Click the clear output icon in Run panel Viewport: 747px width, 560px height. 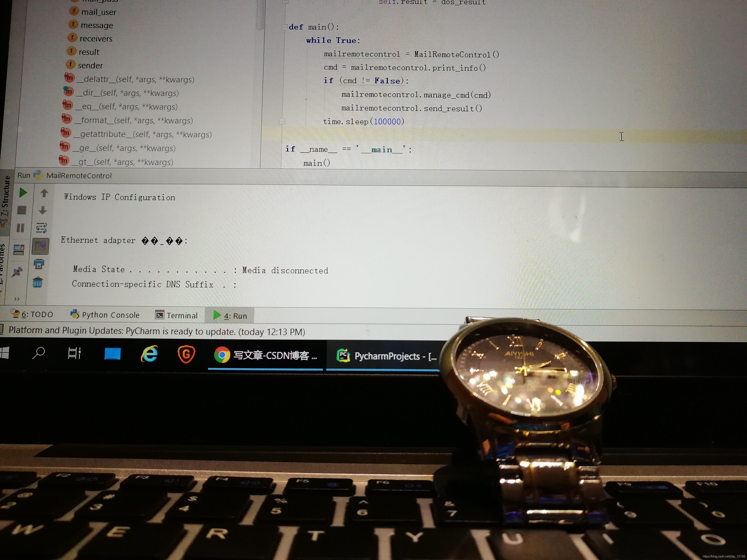click(x=38, y=282)
